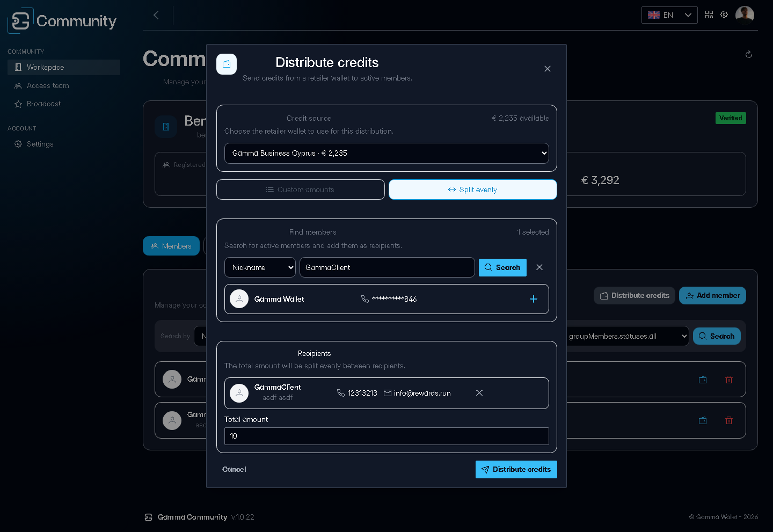Open the QR code icon in top bar
This screenshot has width=773, height=532.
[x=709, y=15]
